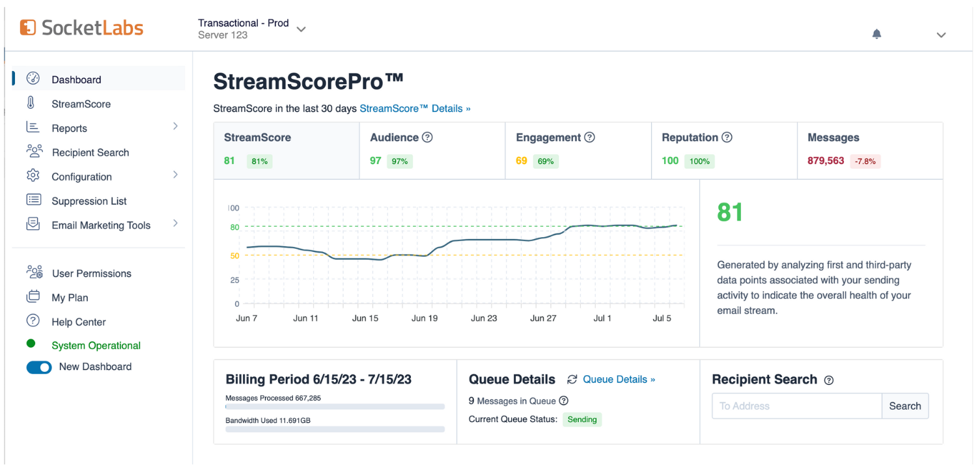
Task: Toggle the New Dashboard switch
Action: 39,367
